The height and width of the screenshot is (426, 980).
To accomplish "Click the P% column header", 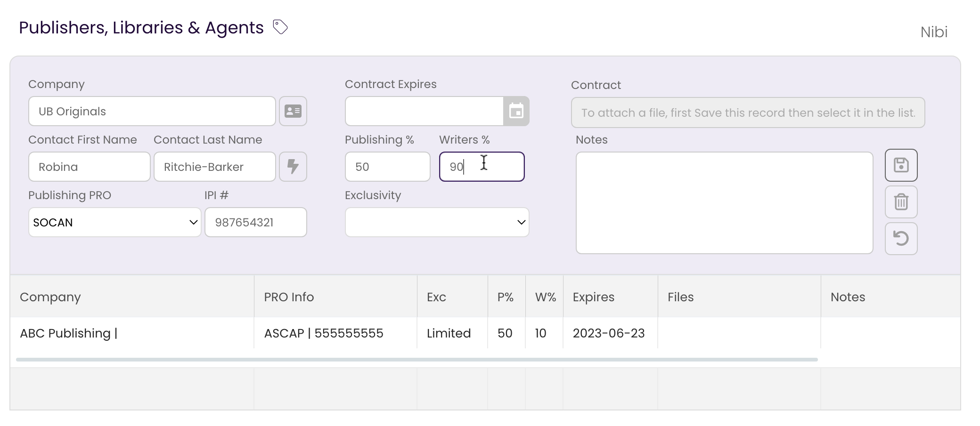I will [506, 297].
